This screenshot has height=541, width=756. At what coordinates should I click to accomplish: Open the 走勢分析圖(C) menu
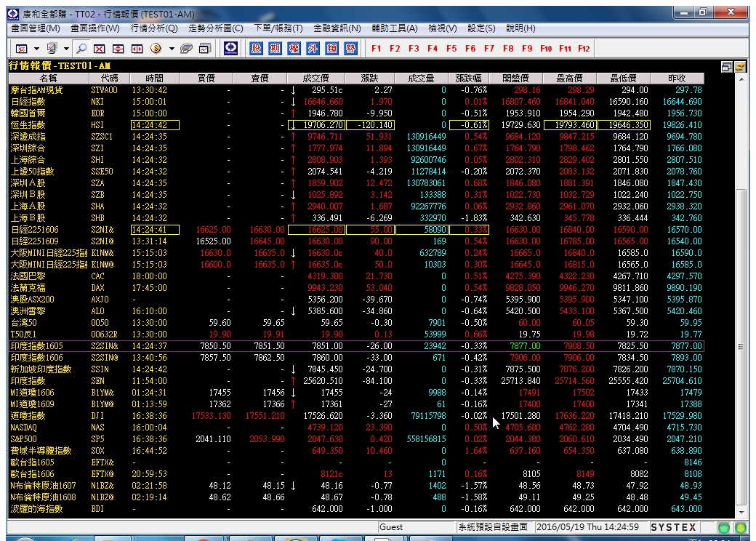[x=215, y=28]
